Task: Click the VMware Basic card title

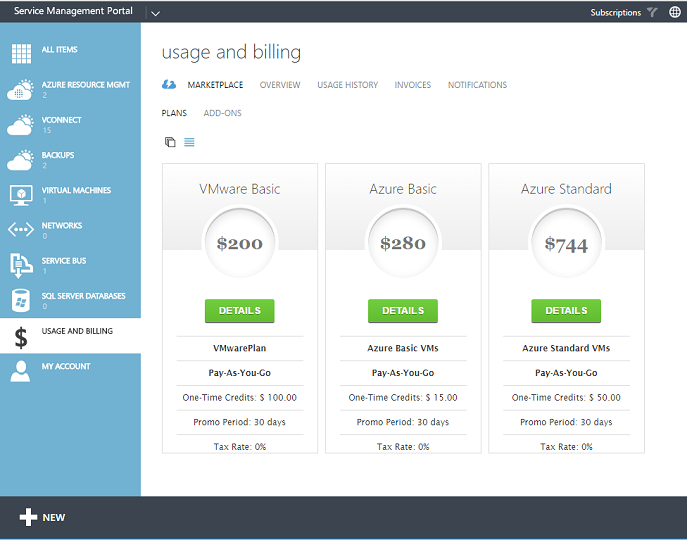Action: [240, 189]
